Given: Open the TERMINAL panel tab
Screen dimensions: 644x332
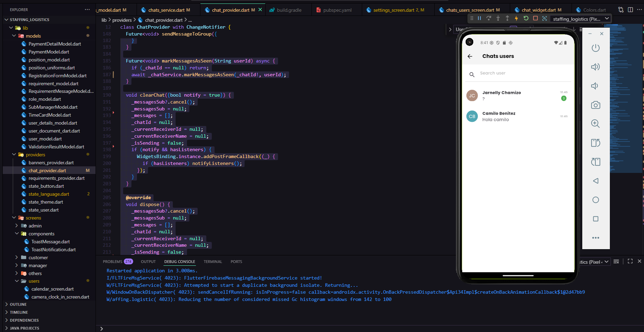Looking at the screenshot, I should click(x=212, y=262).
